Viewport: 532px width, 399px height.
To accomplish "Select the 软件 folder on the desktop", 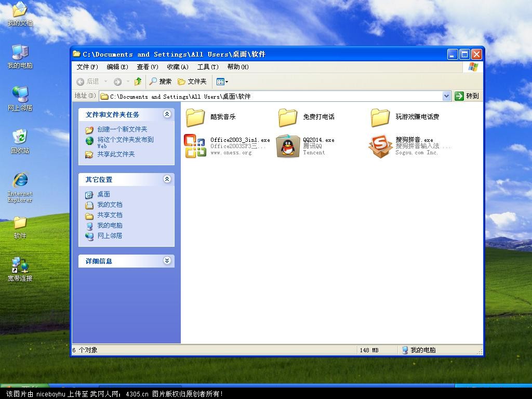I will coord(20,228).
